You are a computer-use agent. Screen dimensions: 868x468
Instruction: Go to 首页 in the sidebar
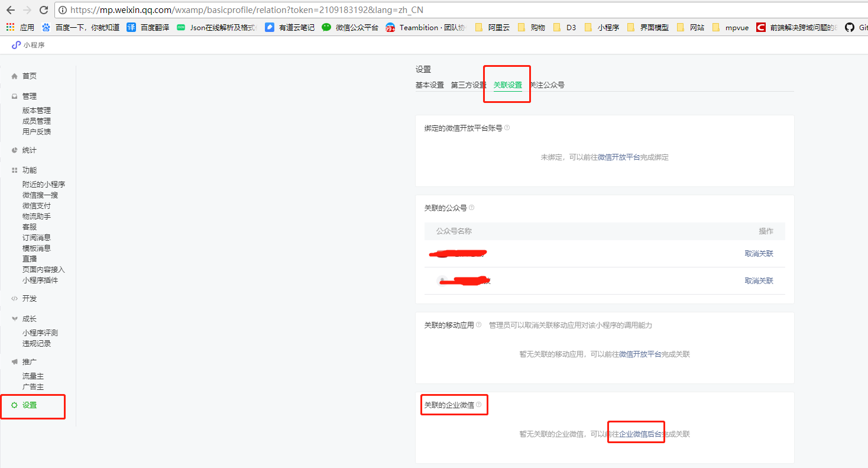coord(29,76)
